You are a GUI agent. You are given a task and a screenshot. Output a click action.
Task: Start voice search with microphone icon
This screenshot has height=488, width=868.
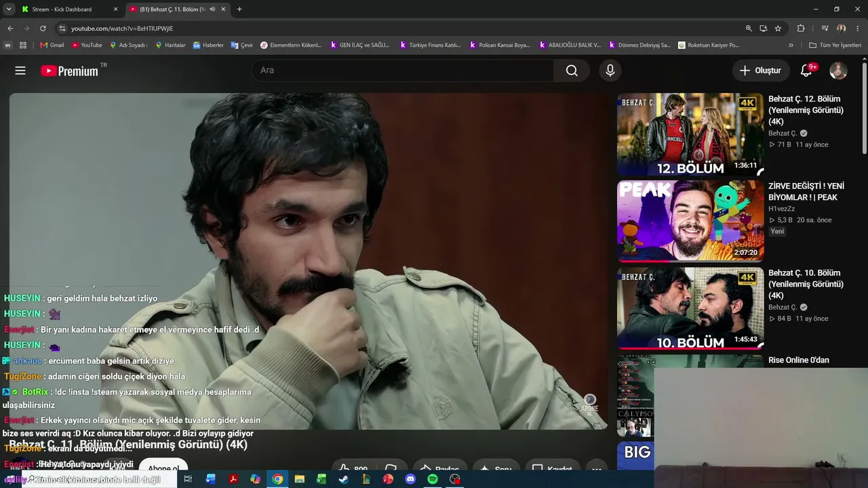(x=610, y=70)
